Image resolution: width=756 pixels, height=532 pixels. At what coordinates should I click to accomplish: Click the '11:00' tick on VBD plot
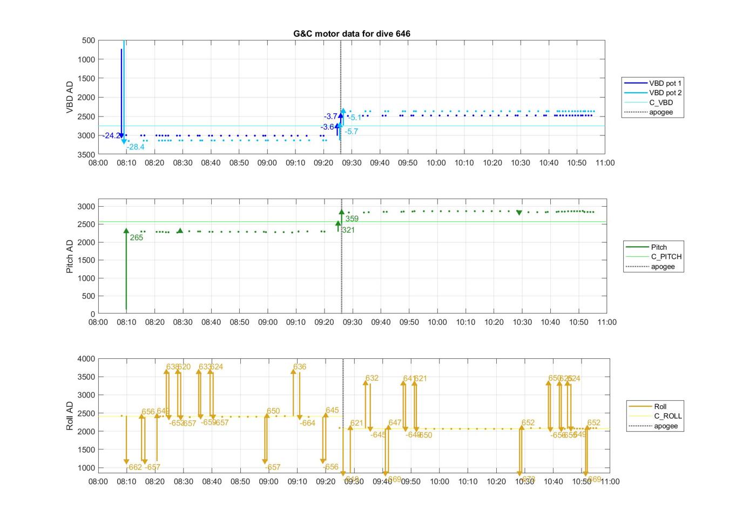[x=605, y=163]
